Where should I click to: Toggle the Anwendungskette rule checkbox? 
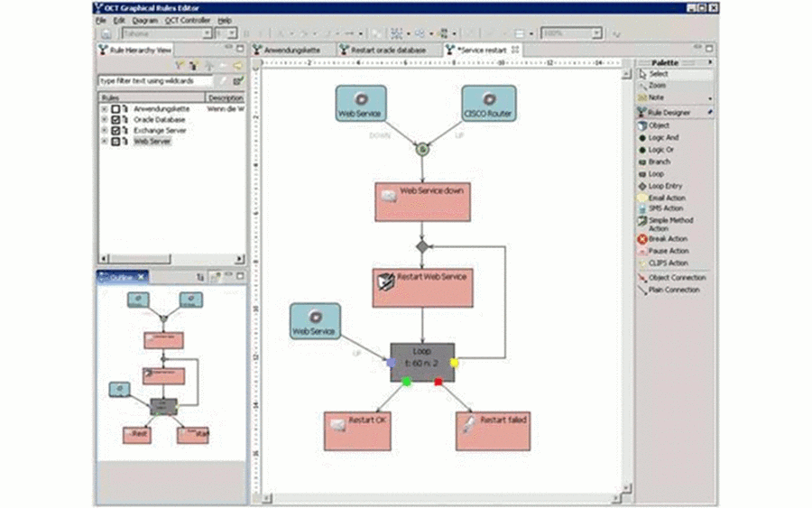pyautogui.click(x=115, y=109)
